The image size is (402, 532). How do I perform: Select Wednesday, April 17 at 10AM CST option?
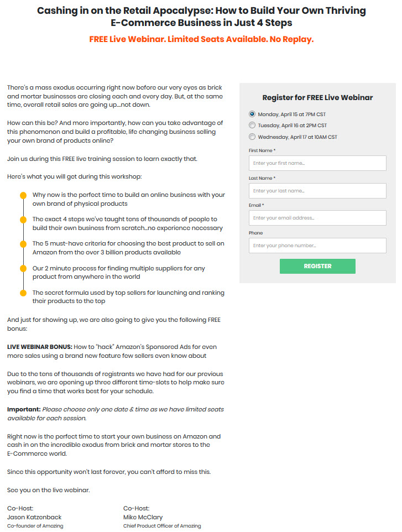(x=252, y=137)
